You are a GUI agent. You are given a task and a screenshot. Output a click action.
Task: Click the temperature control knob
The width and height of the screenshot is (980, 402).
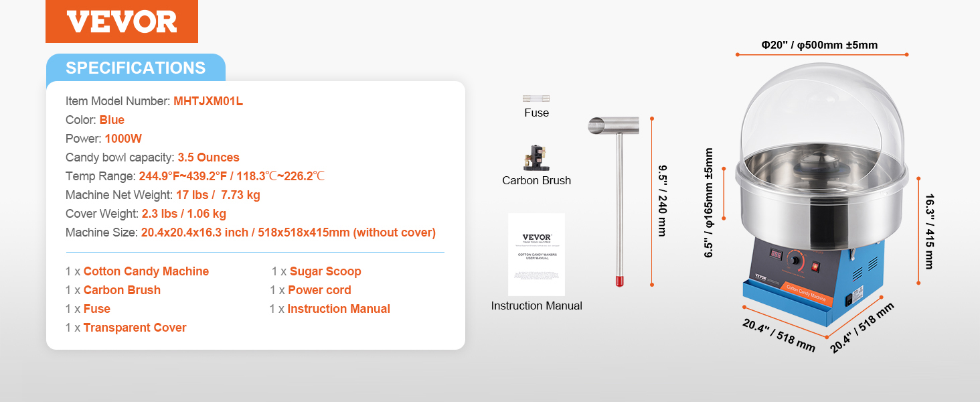point(796,261)
